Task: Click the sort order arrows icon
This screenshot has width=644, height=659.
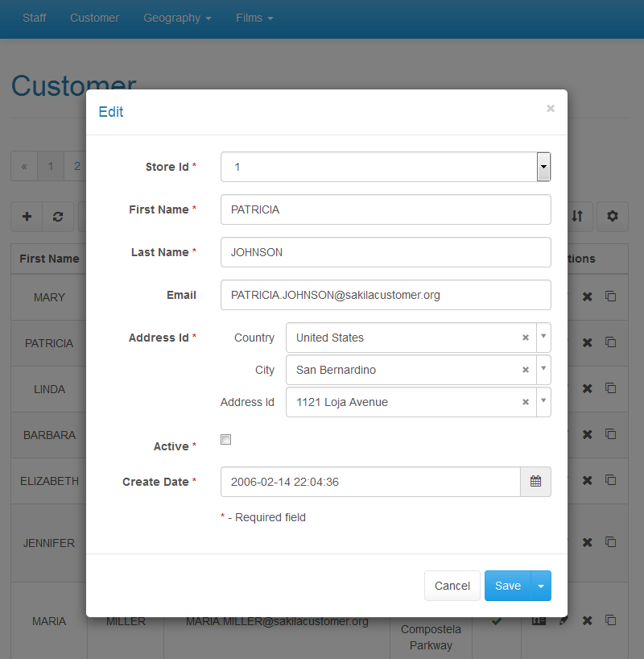Action: [577, 216]
